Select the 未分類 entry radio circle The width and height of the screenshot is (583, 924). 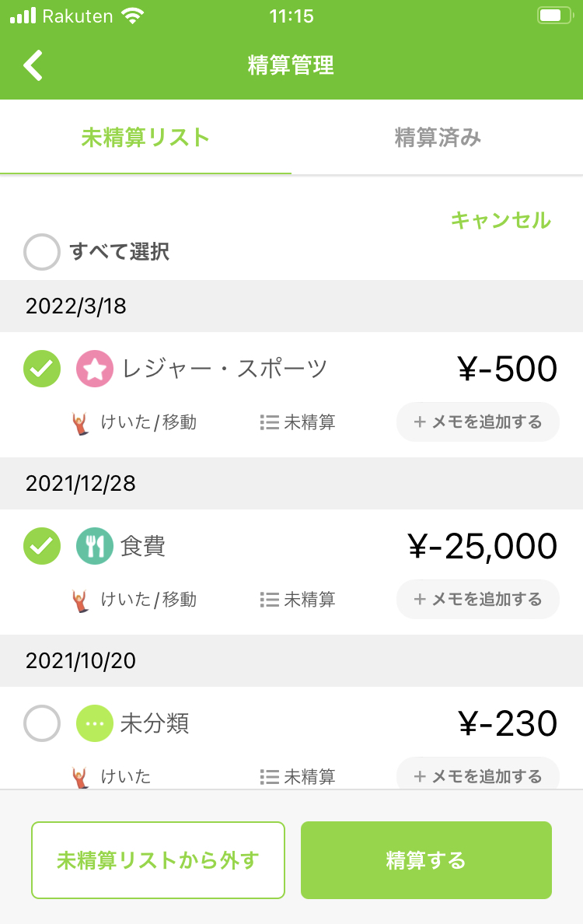(x=42, y=723)
